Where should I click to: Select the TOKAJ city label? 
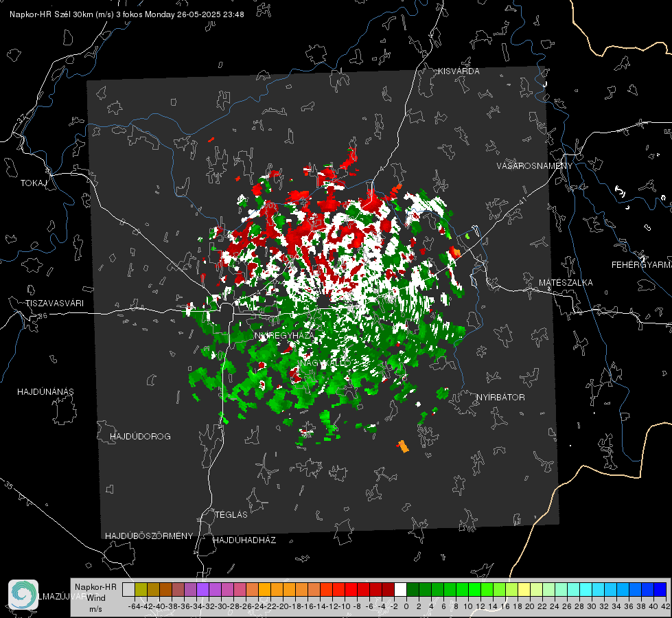[34, 183]
